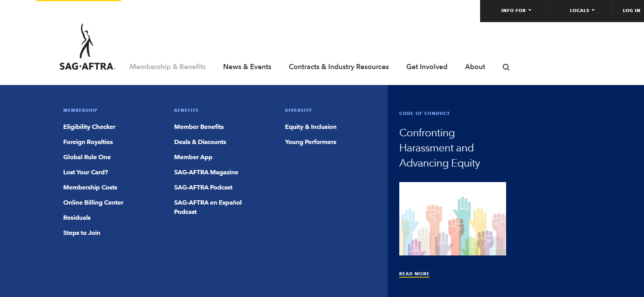Open Young Performers link
The image size is (644, 297).
pyautogui.click(x=311, y=142)
